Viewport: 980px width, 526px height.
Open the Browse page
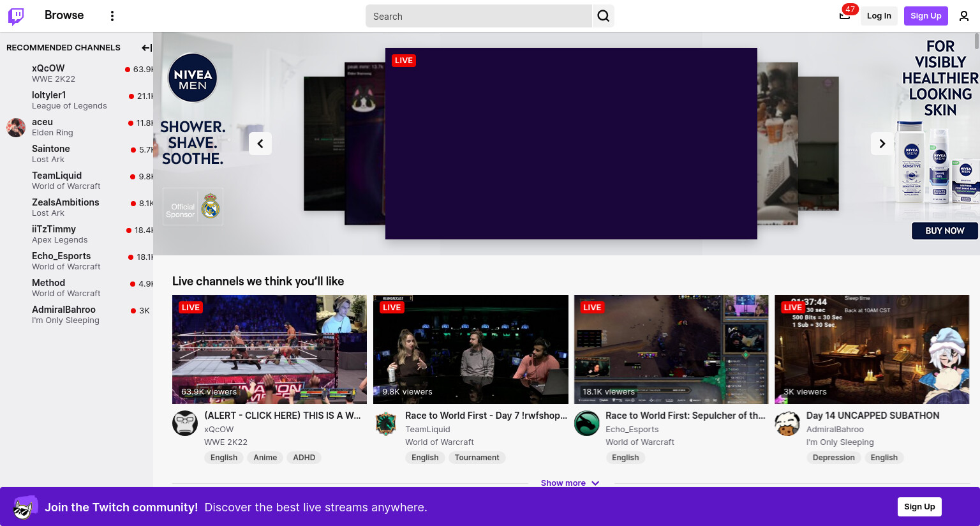(x=64, y=15)
